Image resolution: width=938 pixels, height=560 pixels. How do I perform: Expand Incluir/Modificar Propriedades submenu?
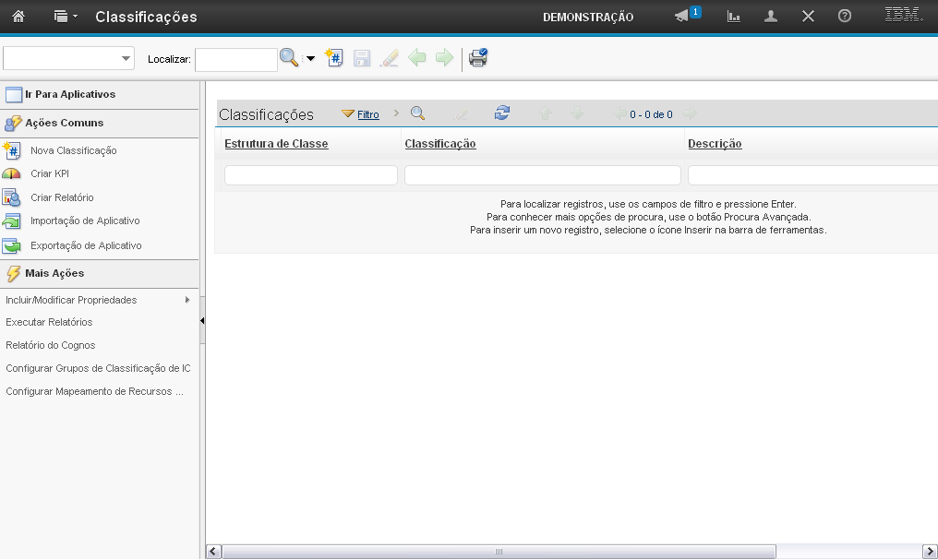(187, 300)
